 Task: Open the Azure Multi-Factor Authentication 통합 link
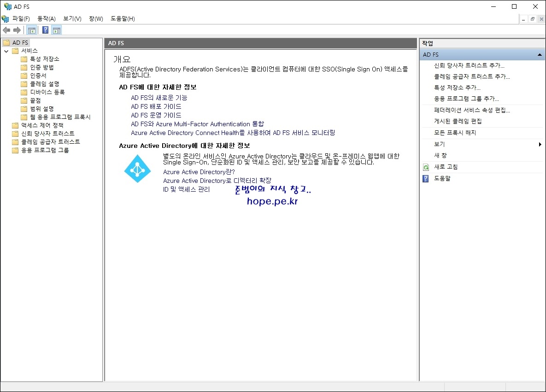pos(198,124)
